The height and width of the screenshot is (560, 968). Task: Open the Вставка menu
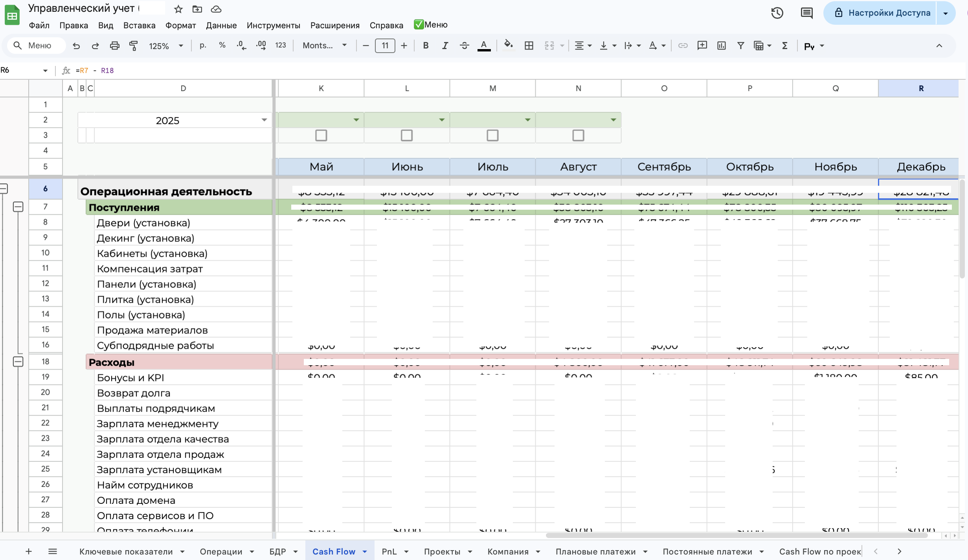139,26
